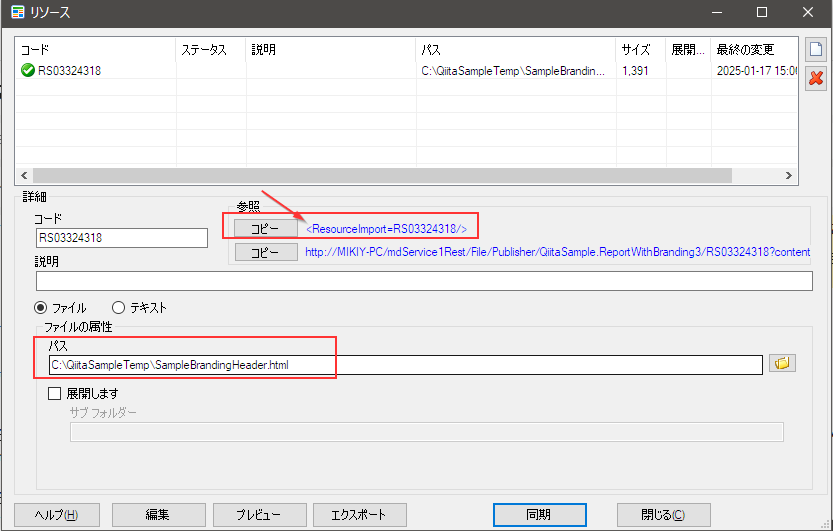The image size is (833, 531).
Task: Select the テキスト radio button
Action: click(118, 307)
